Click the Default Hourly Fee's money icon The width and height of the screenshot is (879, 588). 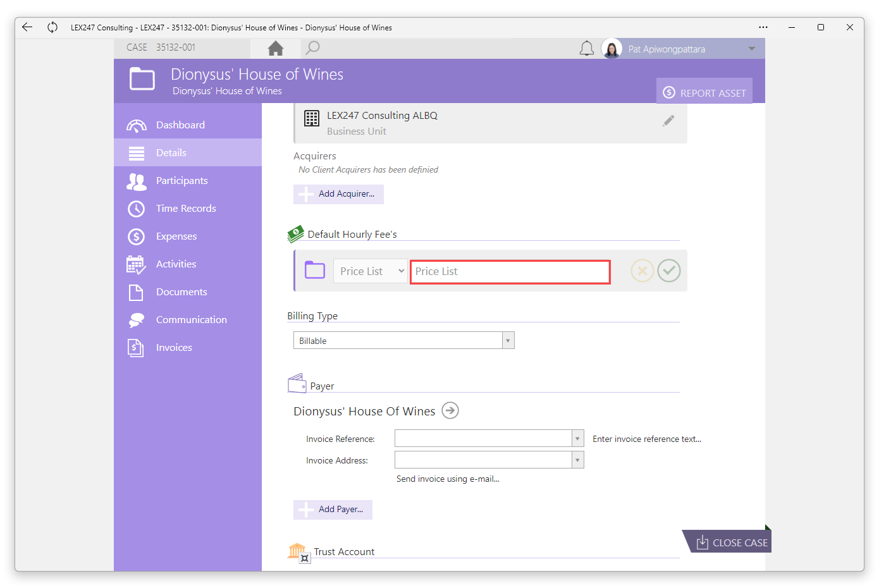(295, 234)
